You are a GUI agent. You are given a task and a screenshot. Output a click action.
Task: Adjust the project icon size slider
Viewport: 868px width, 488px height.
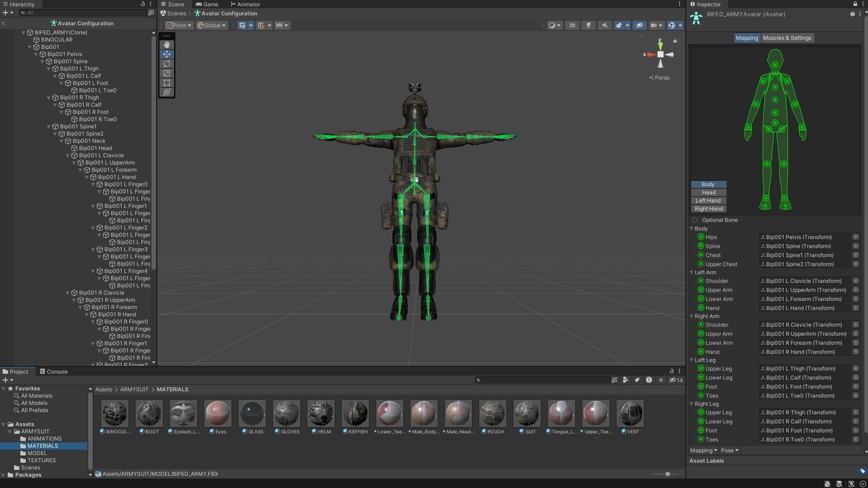[667, 474]
